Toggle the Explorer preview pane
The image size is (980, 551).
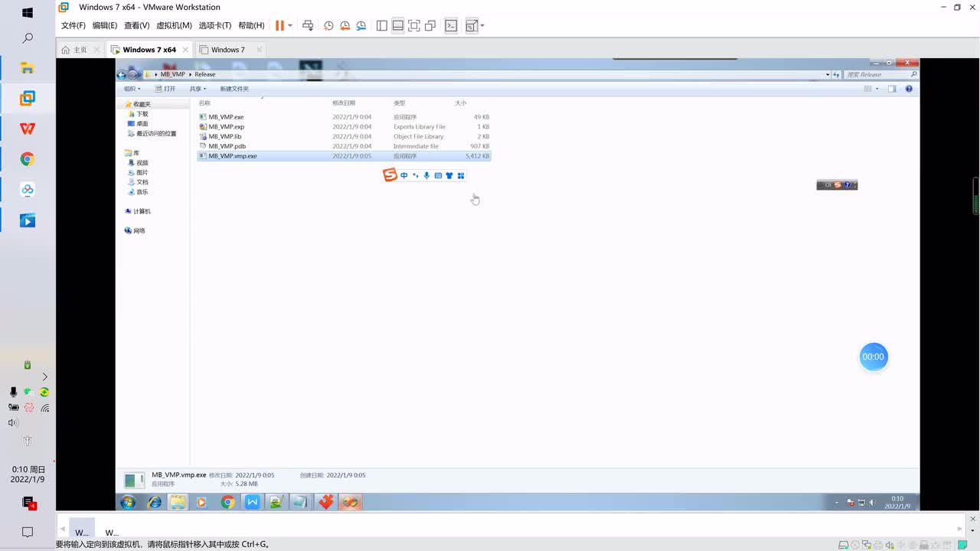coord(892,89)
